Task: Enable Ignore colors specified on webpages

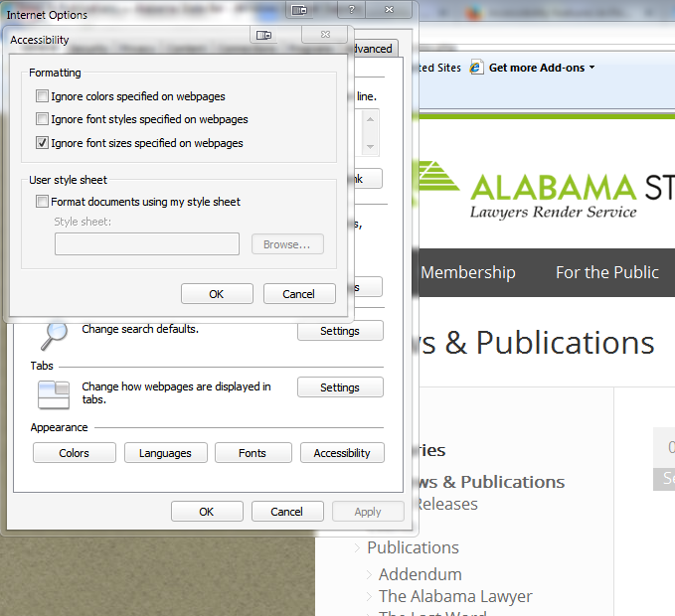Action: click(42, 96)
